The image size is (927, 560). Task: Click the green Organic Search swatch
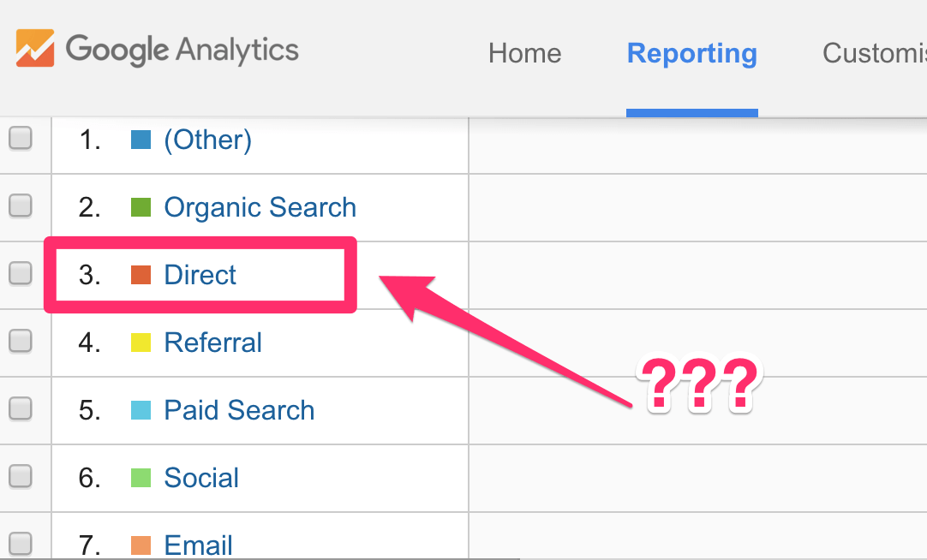click(x=141, y=207)
